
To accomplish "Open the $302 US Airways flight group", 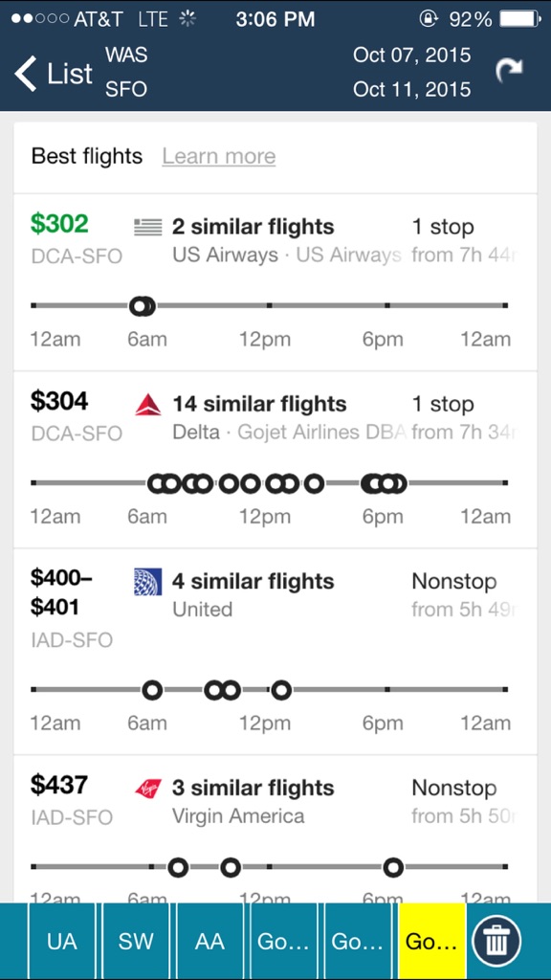I will (x=275, y=282).
